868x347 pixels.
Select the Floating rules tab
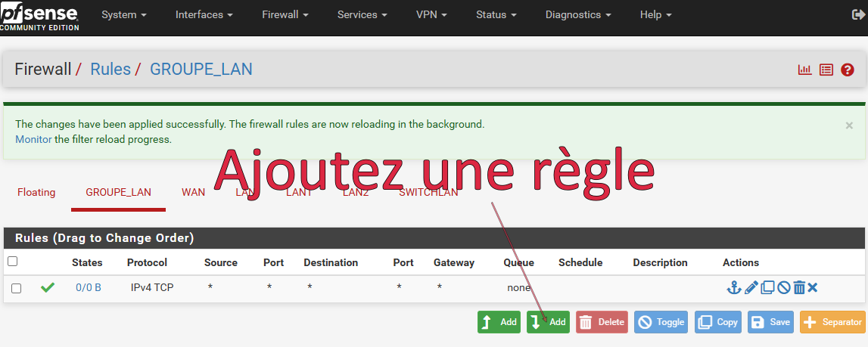point(36,192)
